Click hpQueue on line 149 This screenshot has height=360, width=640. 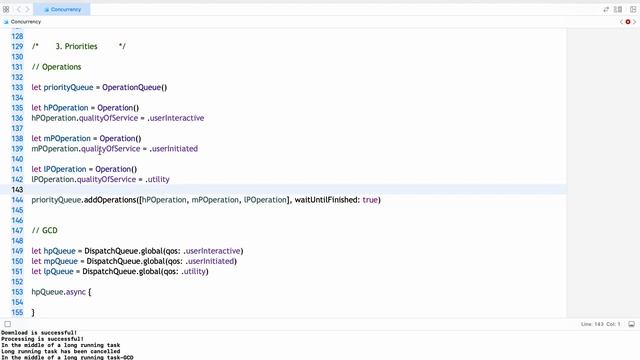[60, 251]
